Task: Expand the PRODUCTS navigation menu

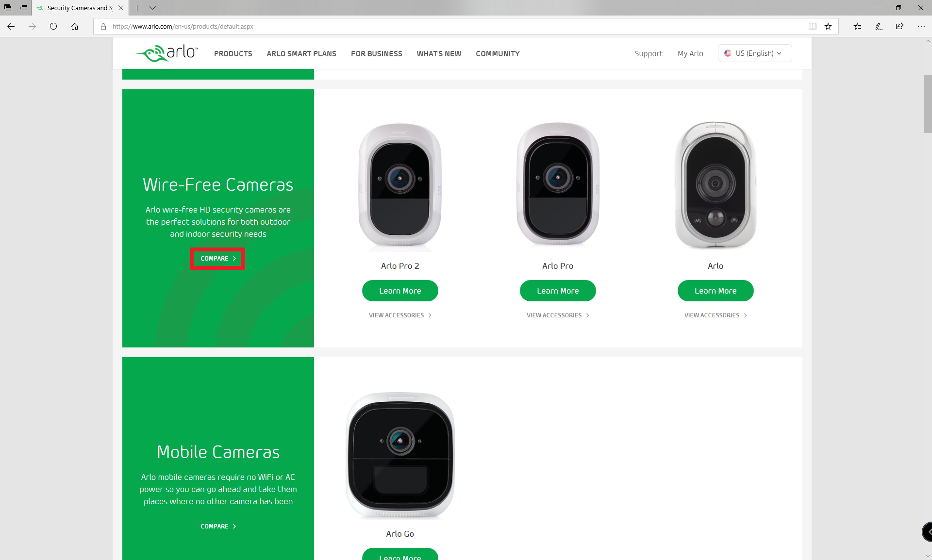Action: point(233,53)
